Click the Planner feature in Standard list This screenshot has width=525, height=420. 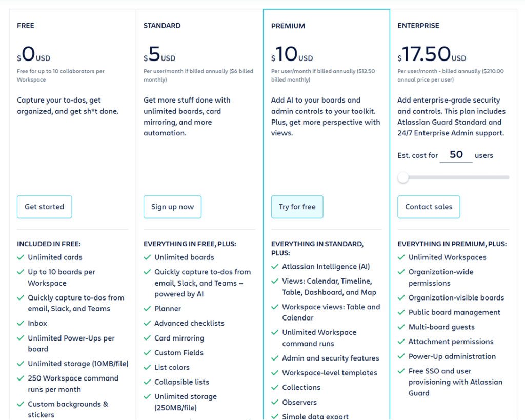click(168, 309)
